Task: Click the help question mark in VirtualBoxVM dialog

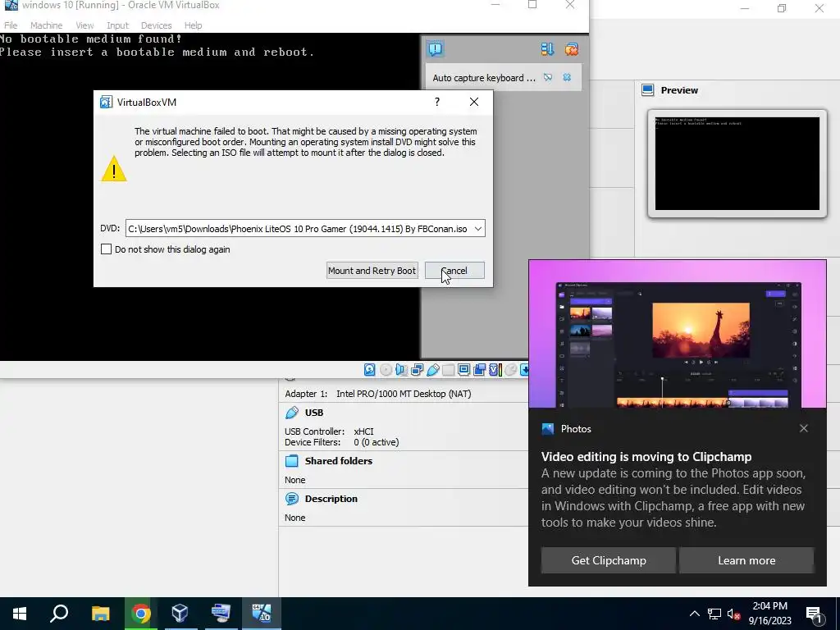Action: pyautogui.click(x=437, y=102)
